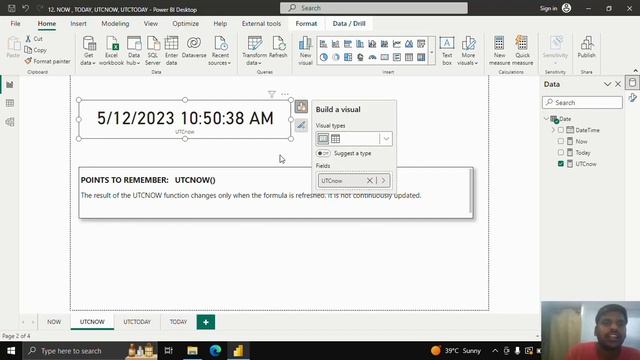Click Format painter
Viewport: 640px width, 360px height.
click(47, 61)
